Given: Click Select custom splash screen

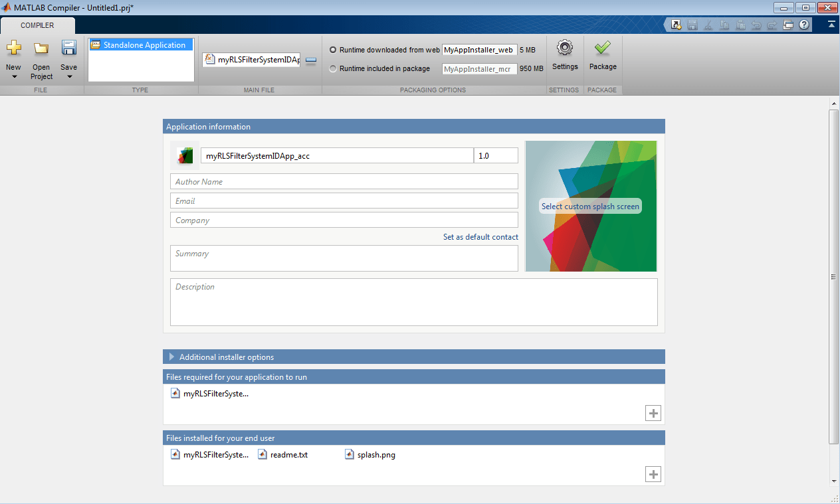Looking at the screenshot, I should [x=590, y=207].
